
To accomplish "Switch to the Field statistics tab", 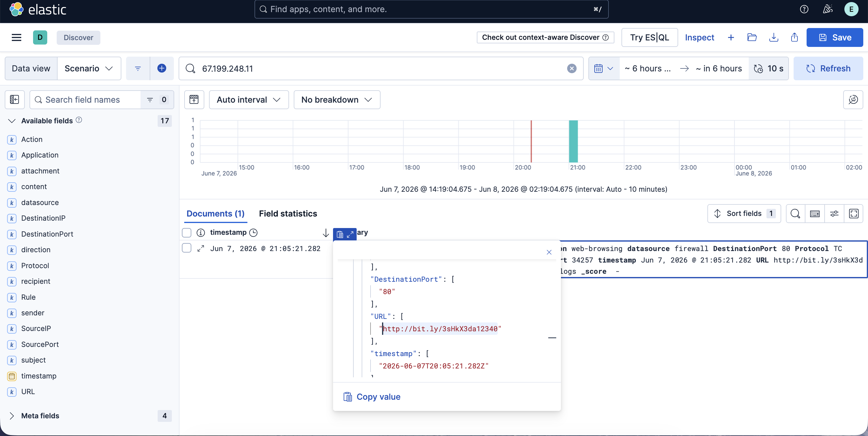I will (x=288, y=214).
